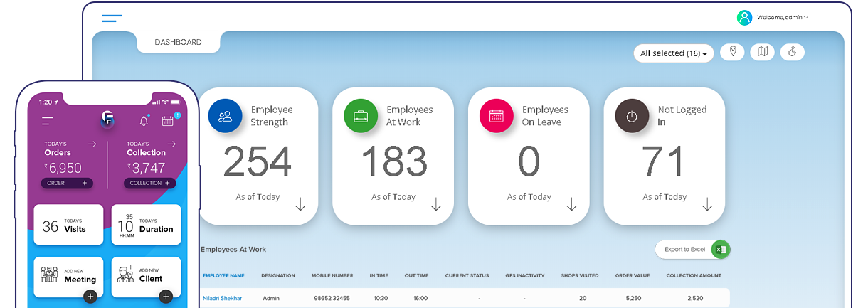Click the 254 Employee Strength count
The height and width of the screenshot is (308, 868).
tap(258, 161)
